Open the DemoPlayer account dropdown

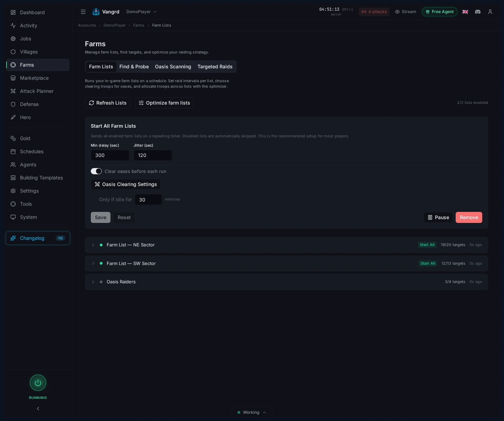[x=141, y=11]
